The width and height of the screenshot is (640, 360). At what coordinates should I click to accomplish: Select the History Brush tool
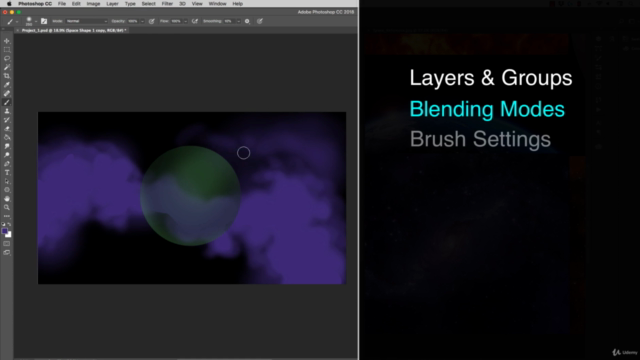(7, 120)
